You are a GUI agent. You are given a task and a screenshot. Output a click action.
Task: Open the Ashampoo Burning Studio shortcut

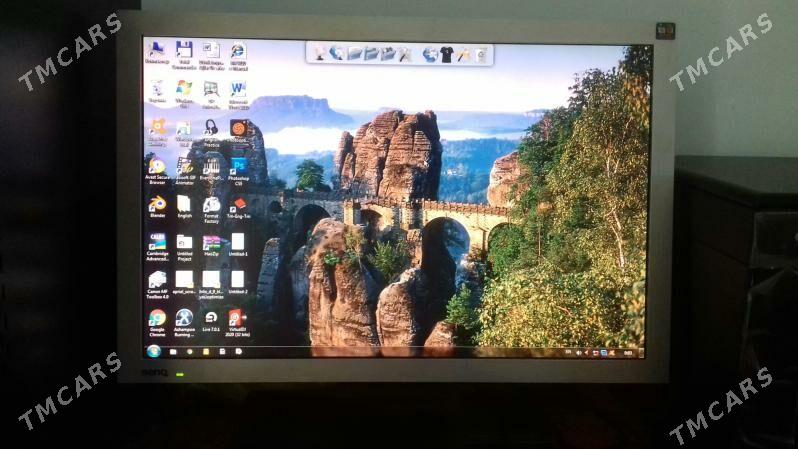coord(184,318)
